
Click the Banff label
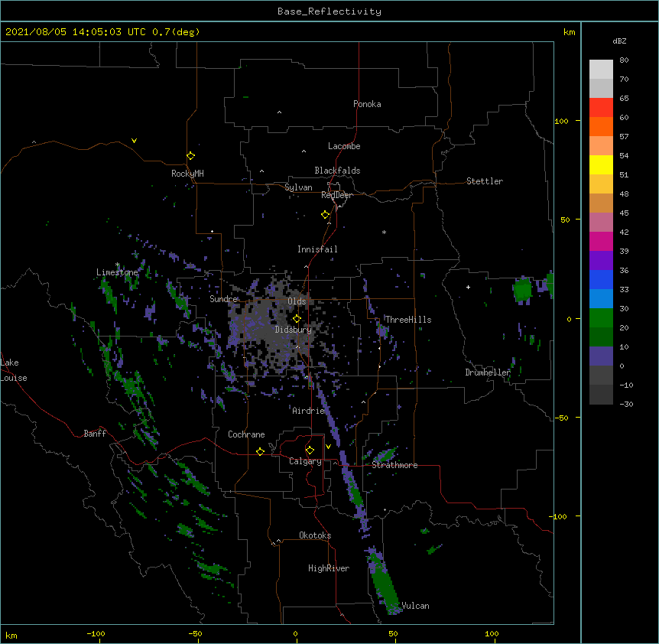95,434
